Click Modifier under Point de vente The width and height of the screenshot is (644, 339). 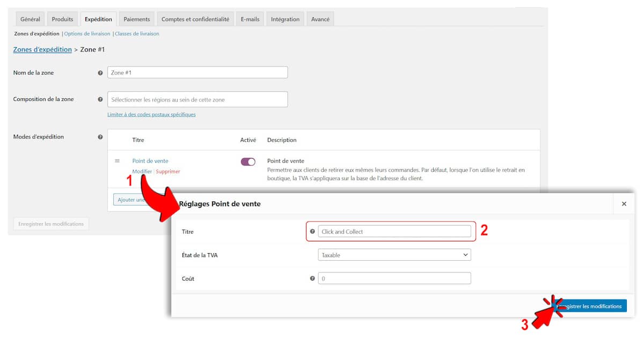[142, 172]
